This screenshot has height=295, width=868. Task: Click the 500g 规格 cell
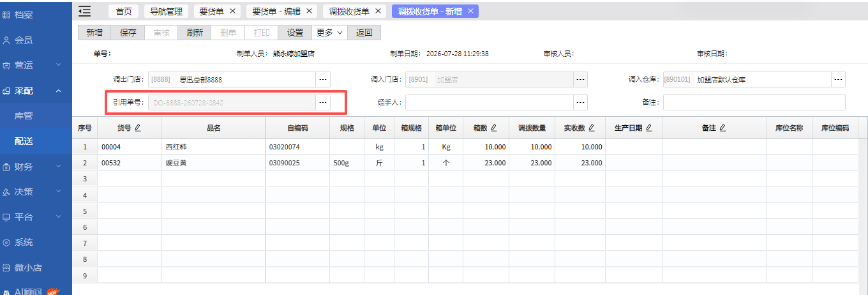click(347, 163)
